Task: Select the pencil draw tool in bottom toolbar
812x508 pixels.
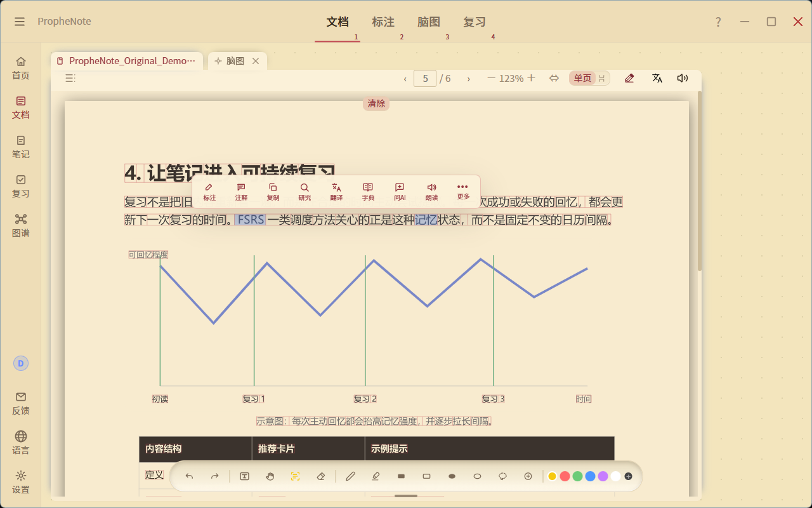Action: (x=350, y=476)
